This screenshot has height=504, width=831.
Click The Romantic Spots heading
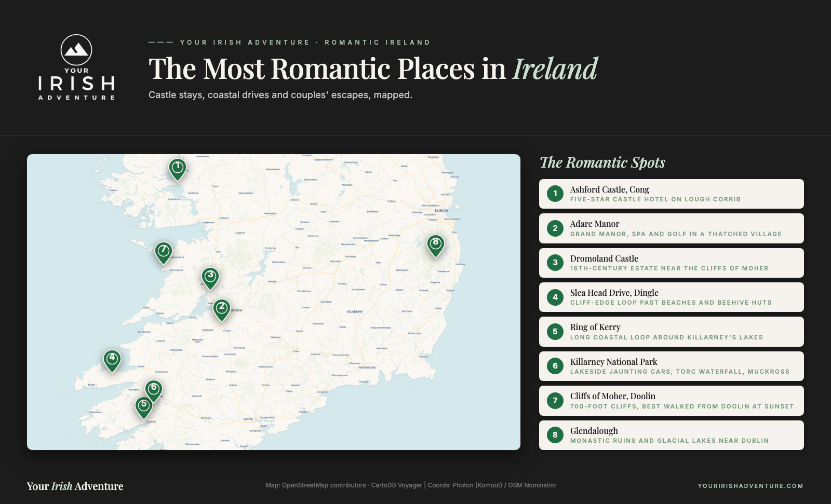click(x=602, y=162)
